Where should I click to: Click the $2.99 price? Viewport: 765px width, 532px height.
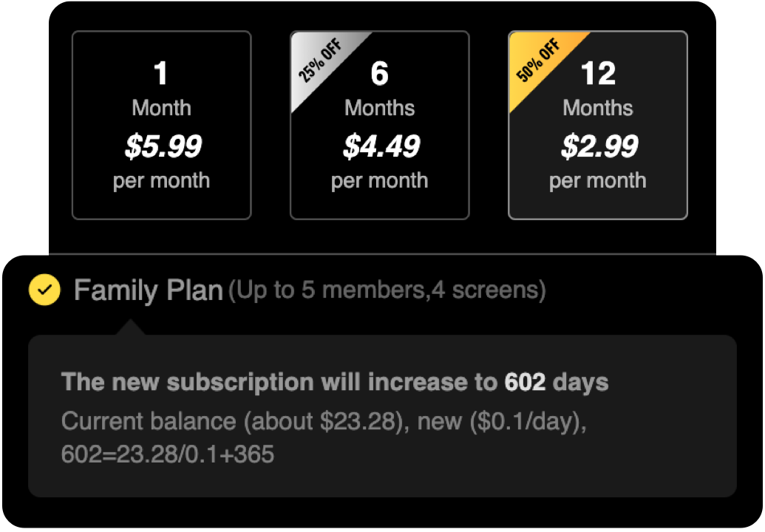click(599, 146)
